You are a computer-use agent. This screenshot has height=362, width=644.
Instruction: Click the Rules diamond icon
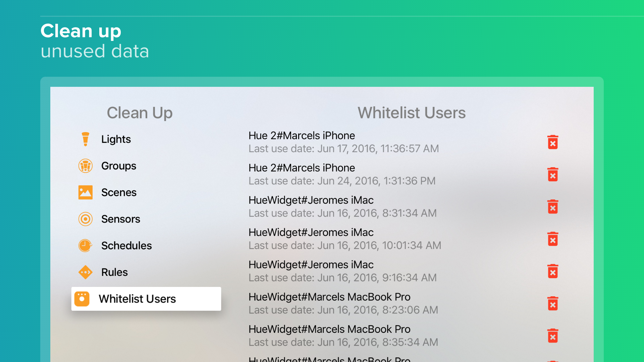(86, 272)
